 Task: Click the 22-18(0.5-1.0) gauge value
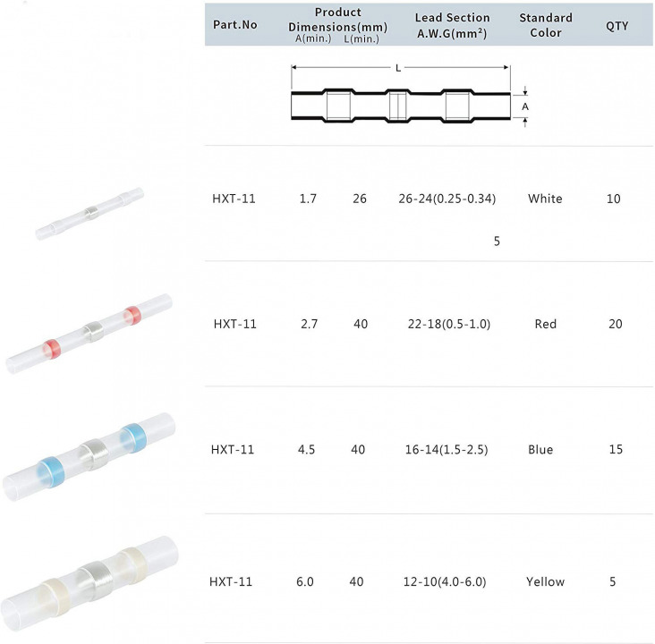click(449, 324)
